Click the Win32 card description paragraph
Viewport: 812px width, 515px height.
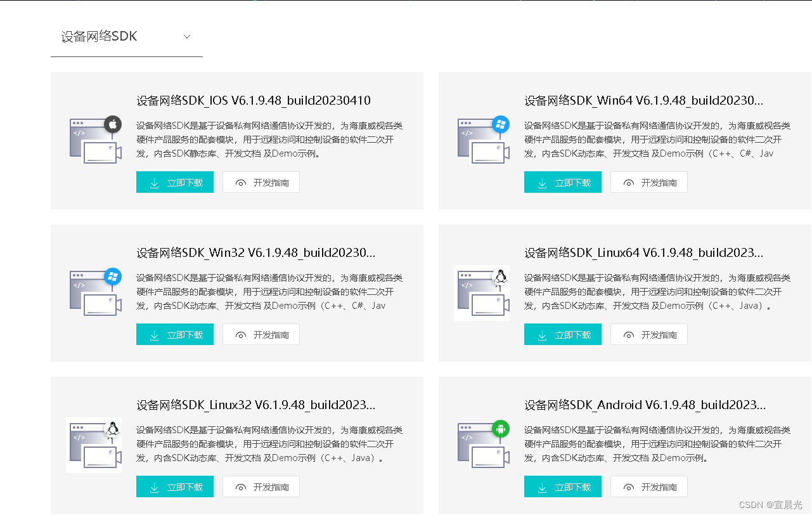tap(269, 292)
